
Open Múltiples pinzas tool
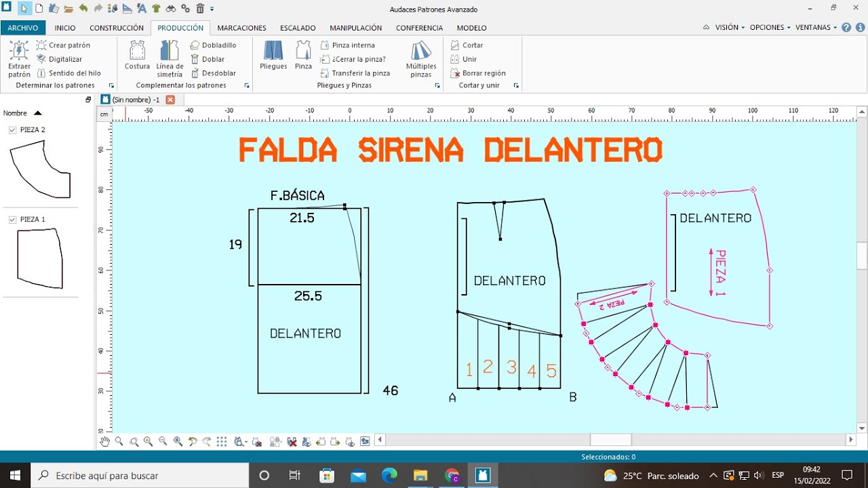(x=421, y=58)
